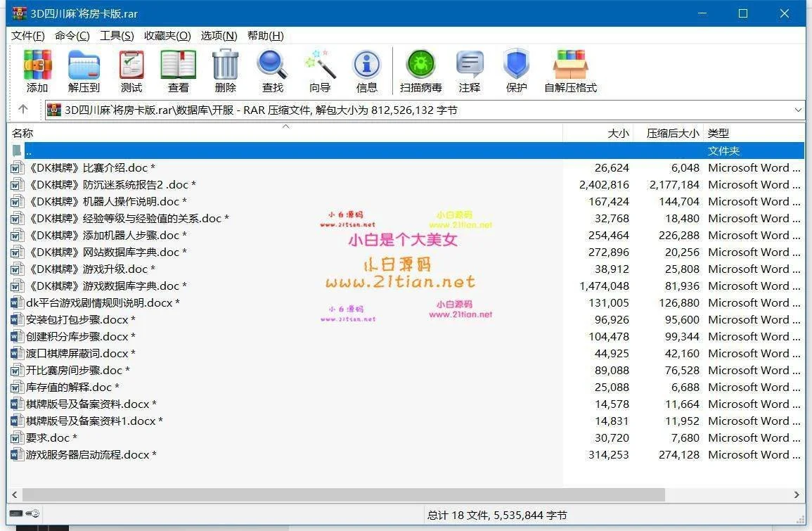Click the horizontal scrollbar right arrow
This screenshot has height=531, width=812.
(798, 495)
